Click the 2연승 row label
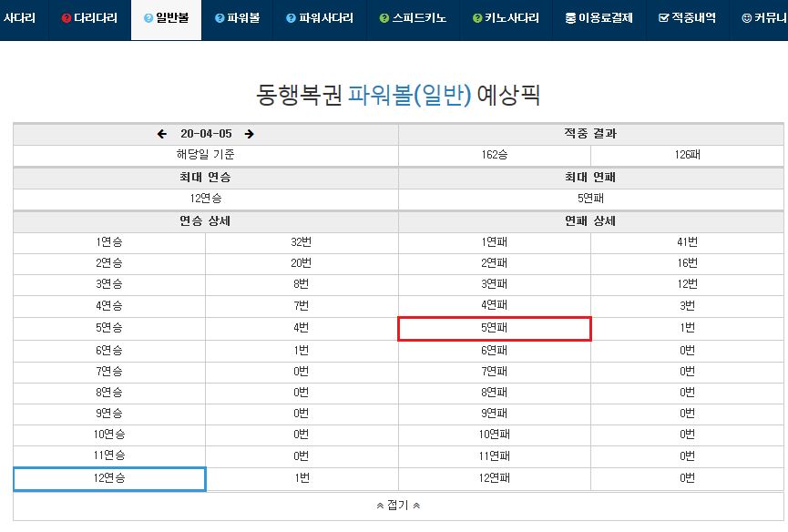The width and height of the screenshot is (788, 532). pos(109,263)
